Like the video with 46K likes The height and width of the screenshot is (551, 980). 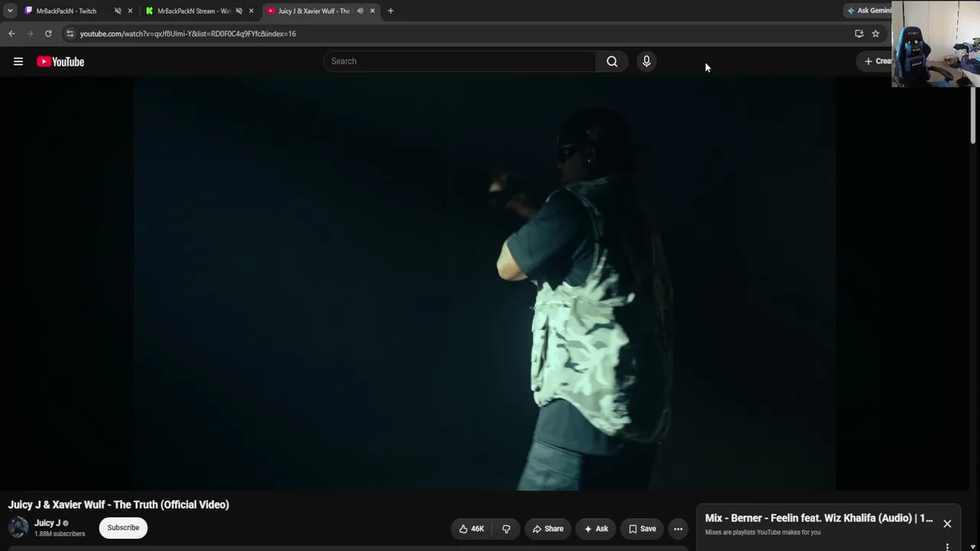pyautogui.click(x=472, y=529)
